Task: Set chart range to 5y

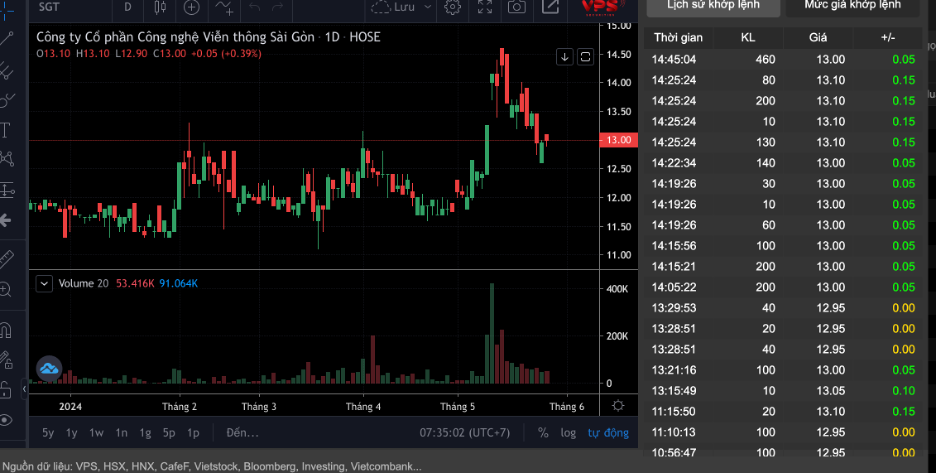Action: [x=48, y=433]
